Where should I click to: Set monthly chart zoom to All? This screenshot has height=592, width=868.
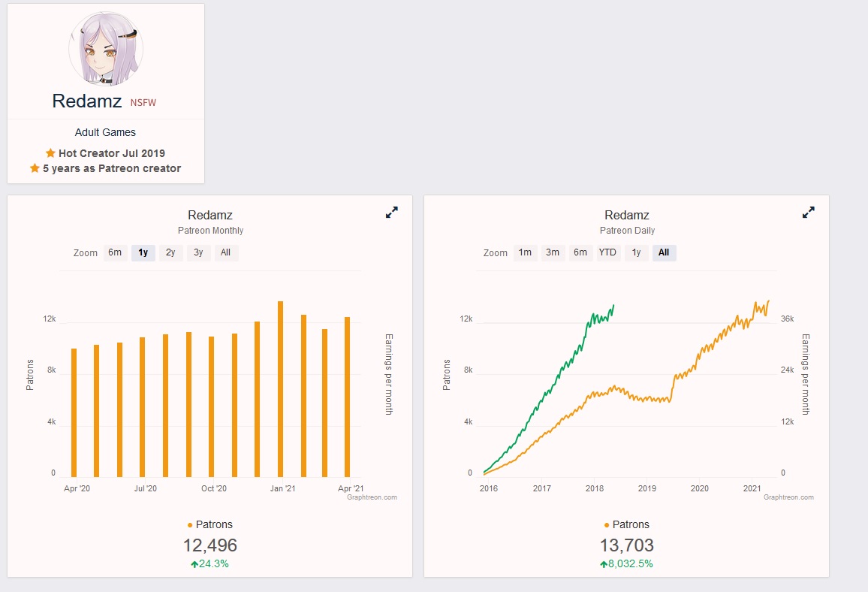pos(226,252)
